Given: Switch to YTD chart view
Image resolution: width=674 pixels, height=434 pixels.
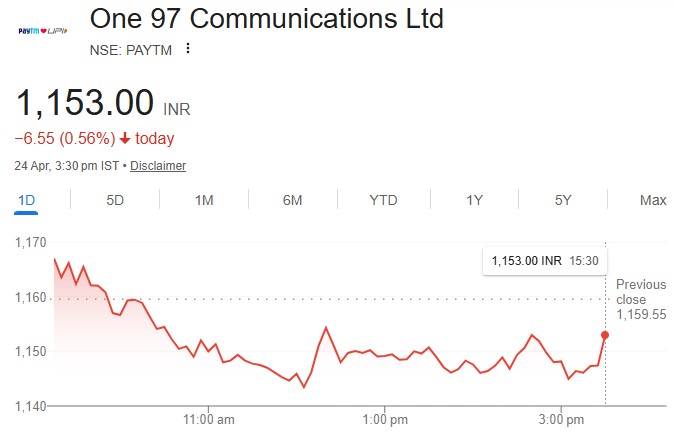Looking at the screenshot, I should point(383,200).
